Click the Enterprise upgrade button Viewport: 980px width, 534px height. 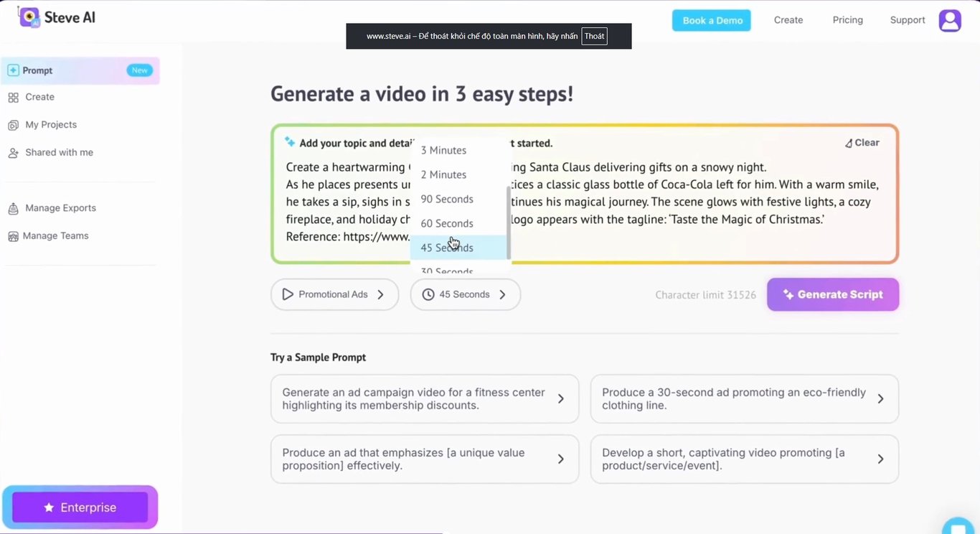pyautogui.click(x=80, y=507)
